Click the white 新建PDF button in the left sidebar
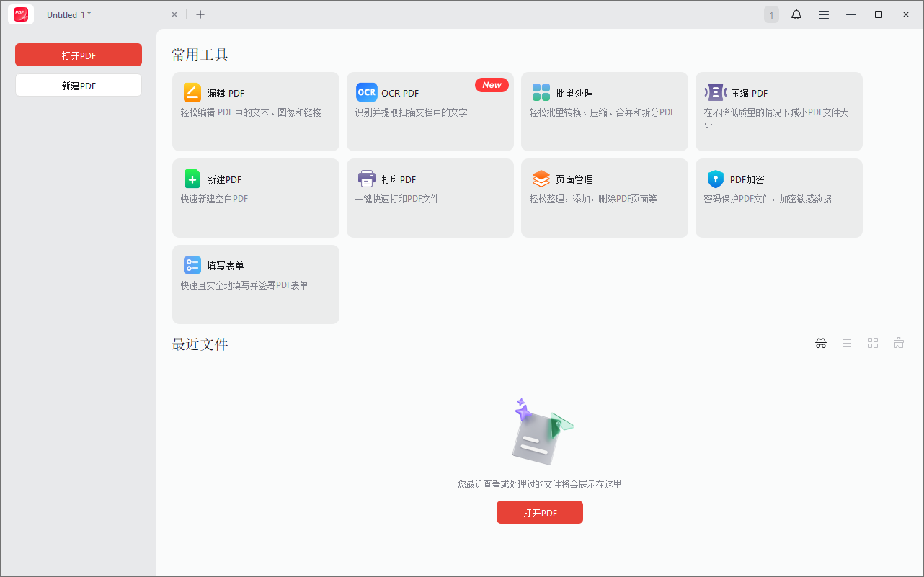This screenshot has height=577, width=924. click(79, 85)
